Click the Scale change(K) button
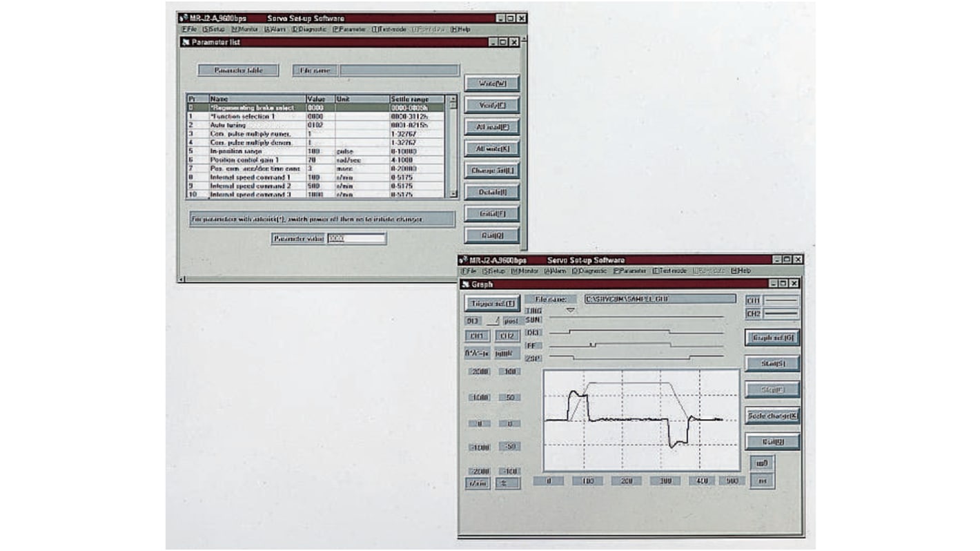Image resolution: width=980 pixels, height=551 pixels. click(x=772, y=415)
